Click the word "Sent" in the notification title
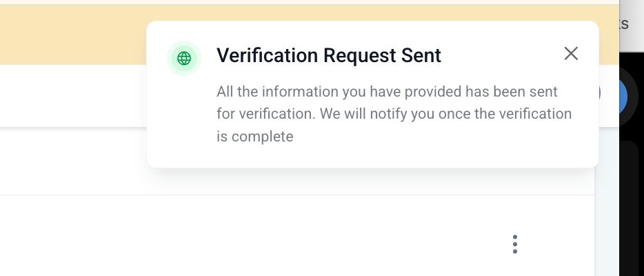The width and height of the screenshot is (644, 276). coord(419,55)
